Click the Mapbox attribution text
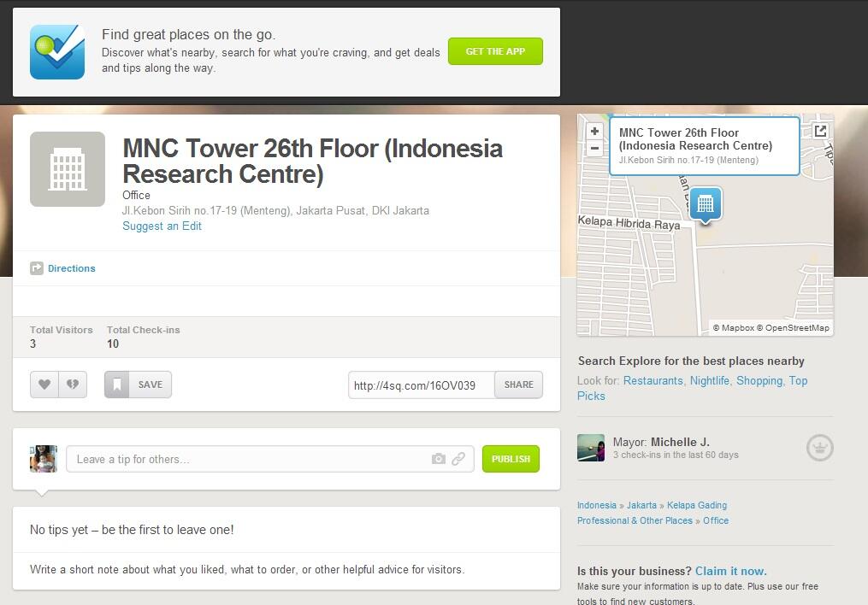The width and height of the screenshot is (868, 605). tap(734, 328)
